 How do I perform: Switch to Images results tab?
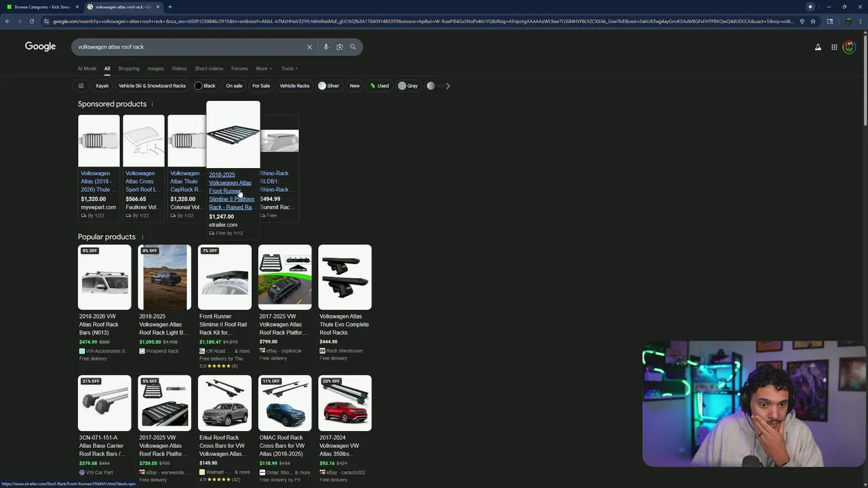[x=155, y=68]
